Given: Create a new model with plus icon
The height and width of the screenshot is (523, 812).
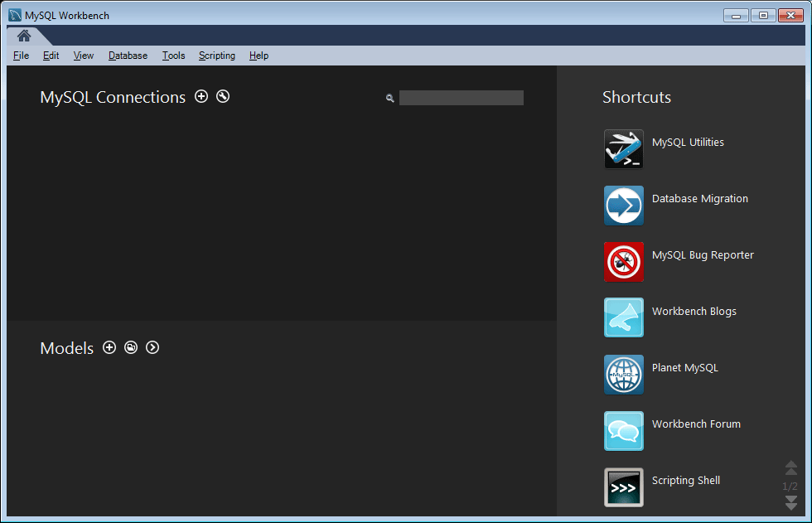Looking at the screenshot, I should click(109, 347).
